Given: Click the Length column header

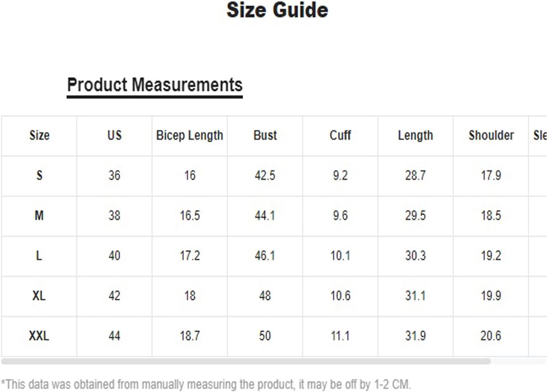Looking at the screenshot, I should [415, 135].
